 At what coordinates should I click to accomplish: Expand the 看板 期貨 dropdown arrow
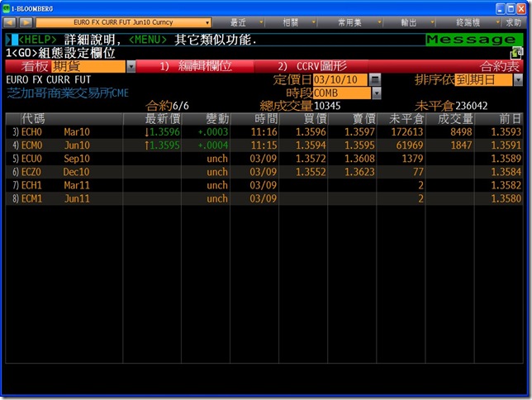click(131, 66)
